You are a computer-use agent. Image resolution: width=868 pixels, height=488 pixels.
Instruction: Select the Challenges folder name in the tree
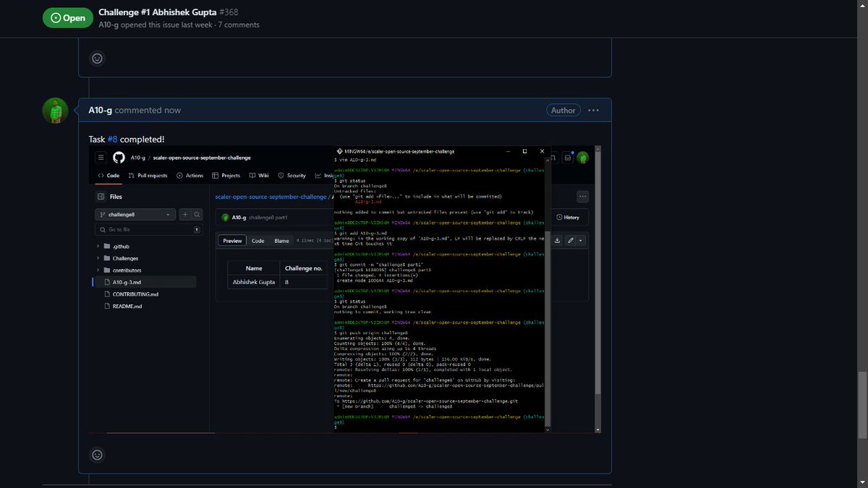(125, 258)
